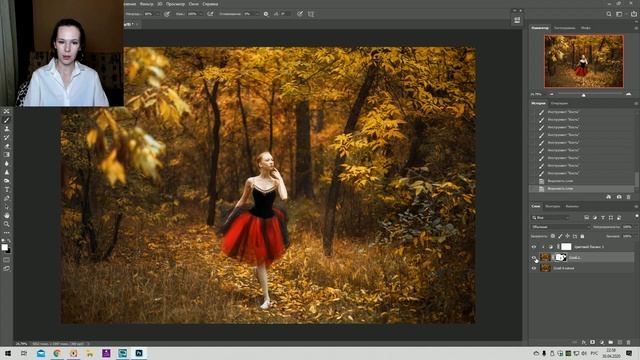This screenshot has height=360, width=640.
Task: Toggle pressure for size icon
Action: [300, 14]
